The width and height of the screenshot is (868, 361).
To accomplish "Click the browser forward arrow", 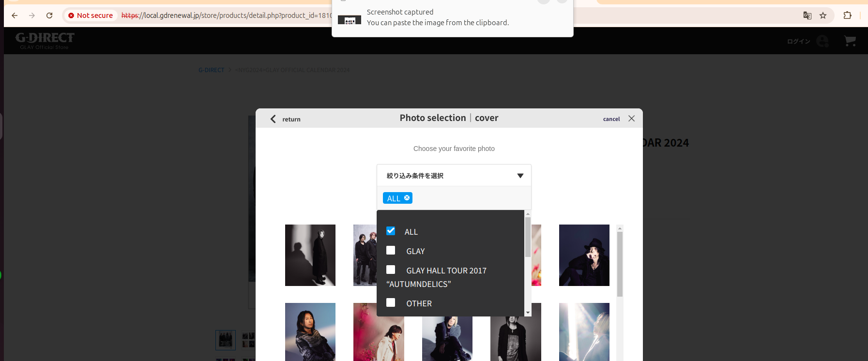I will point(32,15).
